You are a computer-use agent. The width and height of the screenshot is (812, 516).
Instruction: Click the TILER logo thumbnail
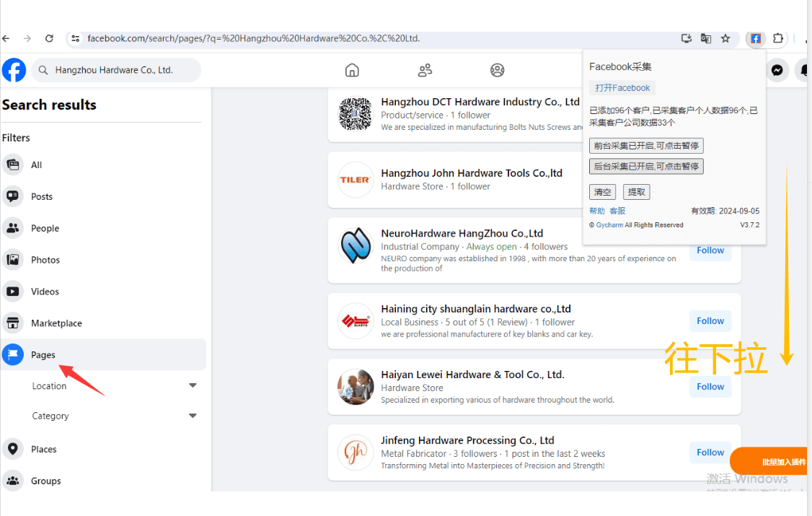pos(356,180)
